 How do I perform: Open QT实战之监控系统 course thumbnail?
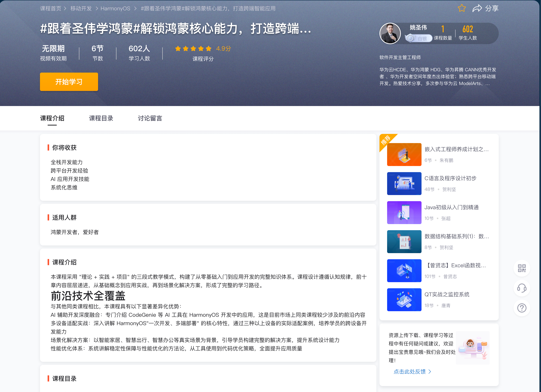click(404, 300)
